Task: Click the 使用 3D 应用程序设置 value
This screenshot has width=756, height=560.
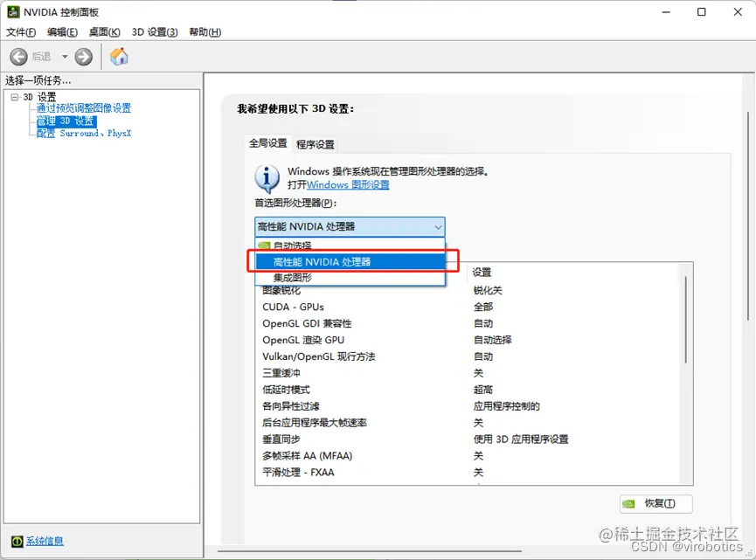Action: click(x=521, y=439)
